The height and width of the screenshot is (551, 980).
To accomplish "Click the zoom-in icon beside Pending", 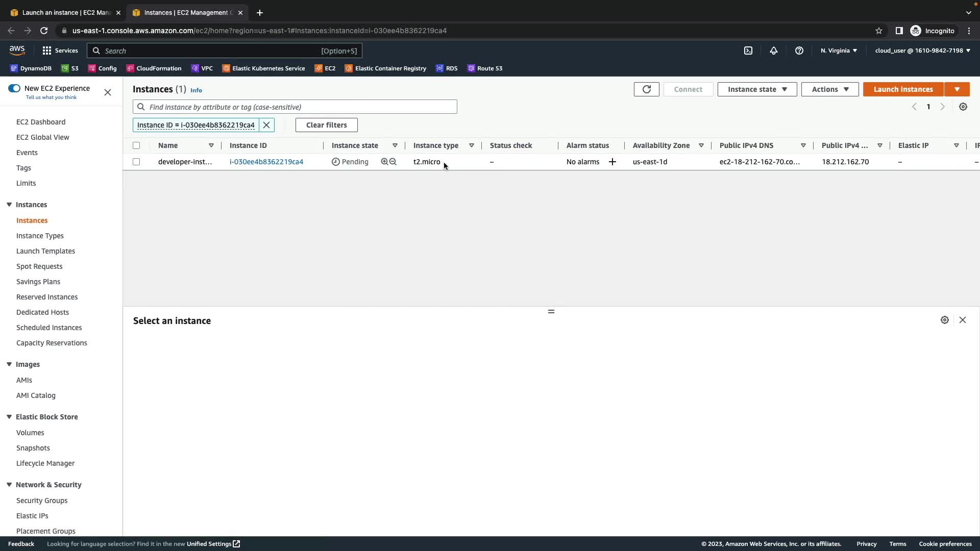I will pos(384,162).
